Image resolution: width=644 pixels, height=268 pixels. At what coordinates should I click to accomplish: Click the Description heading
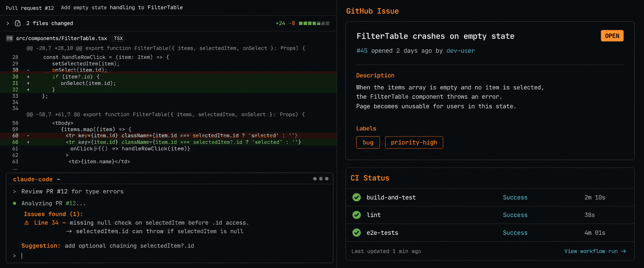pyautogui.click(x=375, y=76)
